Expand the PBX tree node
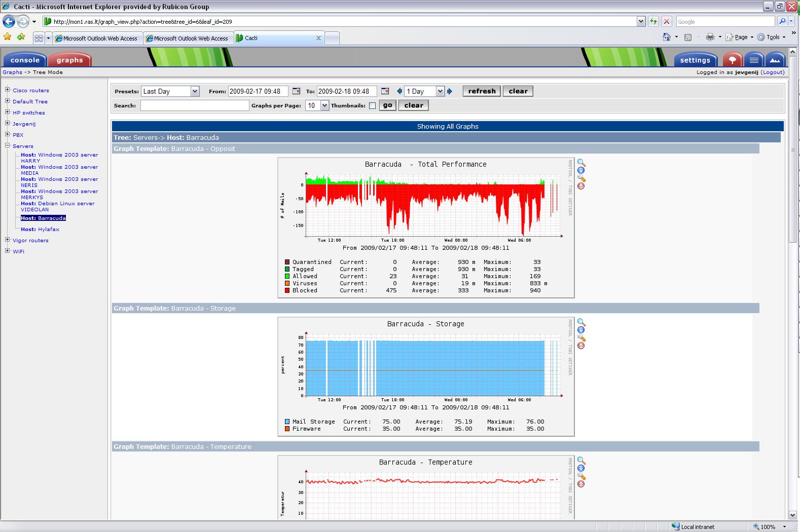Image resolution: width=800 pixels, height=532 pixels. tap(8, 134)
